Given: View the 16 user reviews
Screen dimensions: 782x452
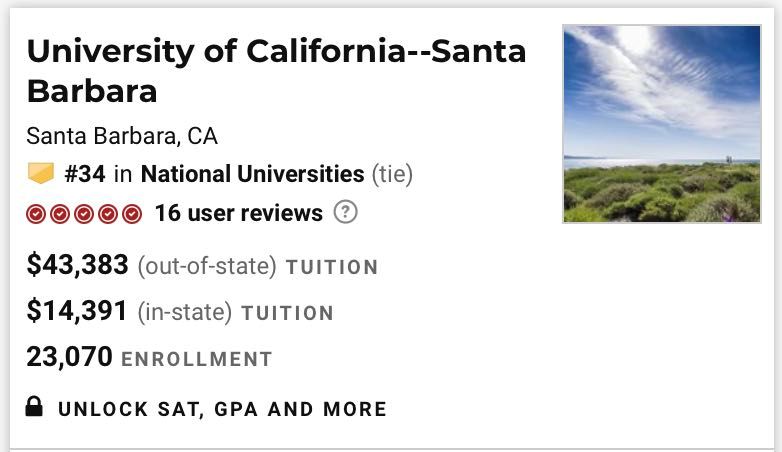Looking at the screenshot, I should click(239, 213).
